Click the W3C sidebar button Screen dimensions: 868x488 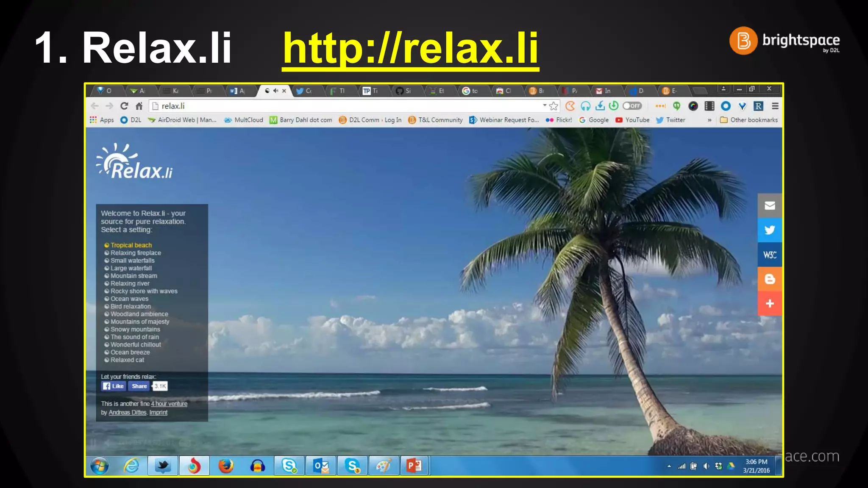pos(770,255)
